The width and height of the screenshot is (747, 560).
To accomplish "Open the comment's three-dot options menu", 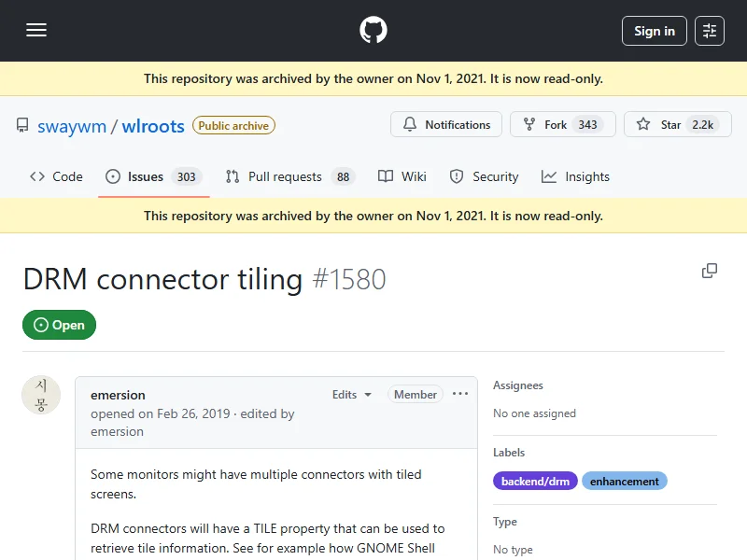I will (460, 394).
